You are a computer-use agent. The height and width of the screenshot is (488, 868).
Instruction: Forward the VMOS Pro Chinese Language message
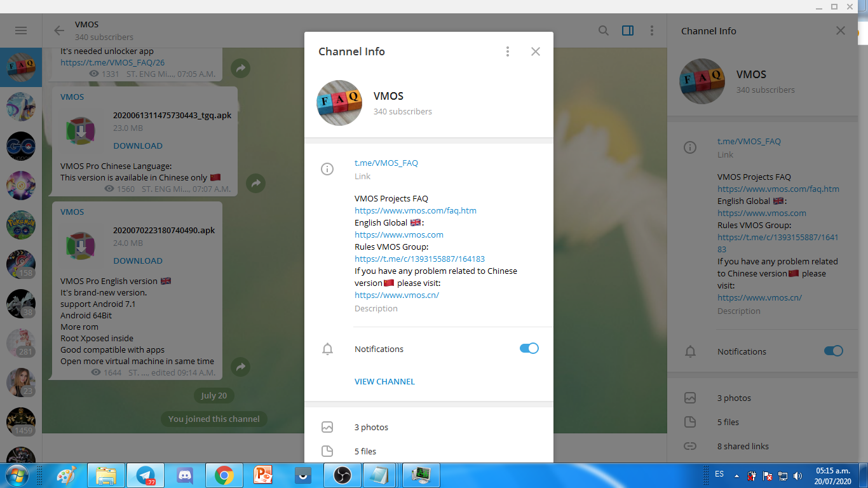coord(256,184)
